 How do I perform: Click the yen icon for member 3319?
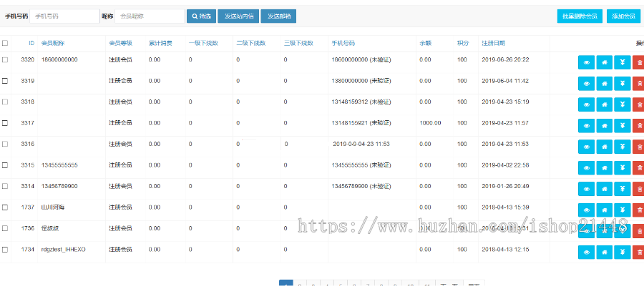(623, 83)
